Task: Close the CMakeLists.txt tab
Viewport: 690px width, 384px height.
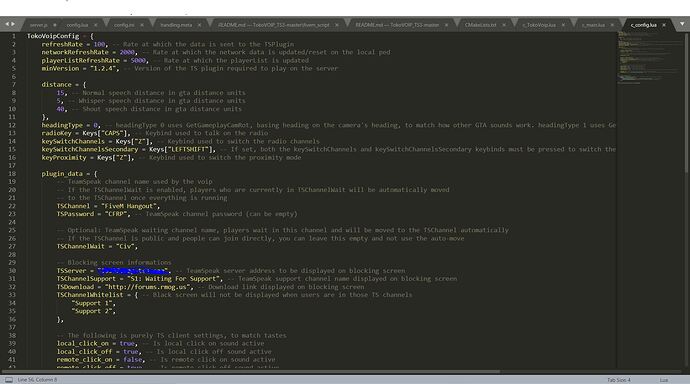Action: pos(504,25)
